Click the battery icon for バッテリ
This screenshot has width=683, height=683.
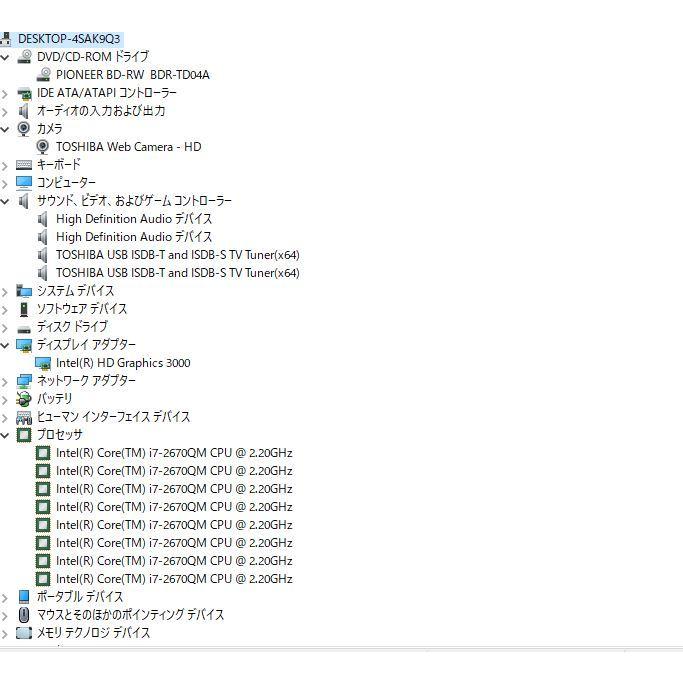tap(24, 399)
